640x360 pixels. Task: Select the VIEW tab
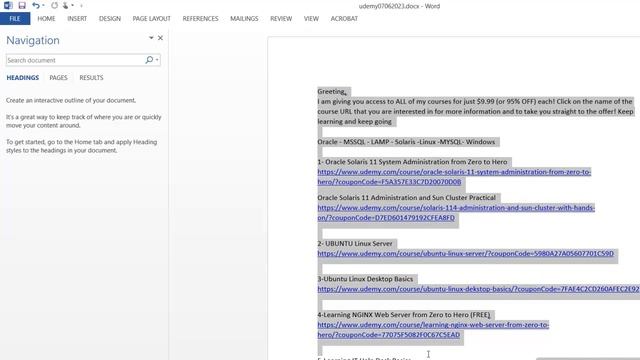(311, 19)
